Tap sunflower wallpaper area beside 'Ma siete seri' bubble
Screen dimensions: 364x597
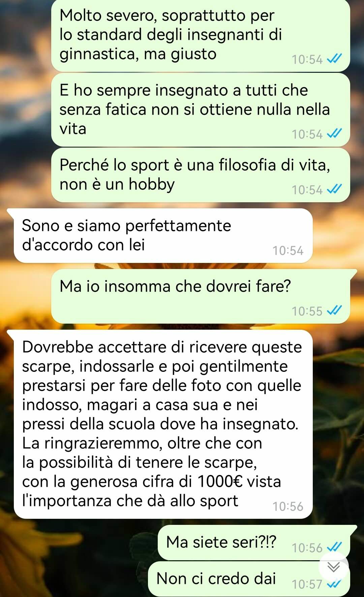78,553
